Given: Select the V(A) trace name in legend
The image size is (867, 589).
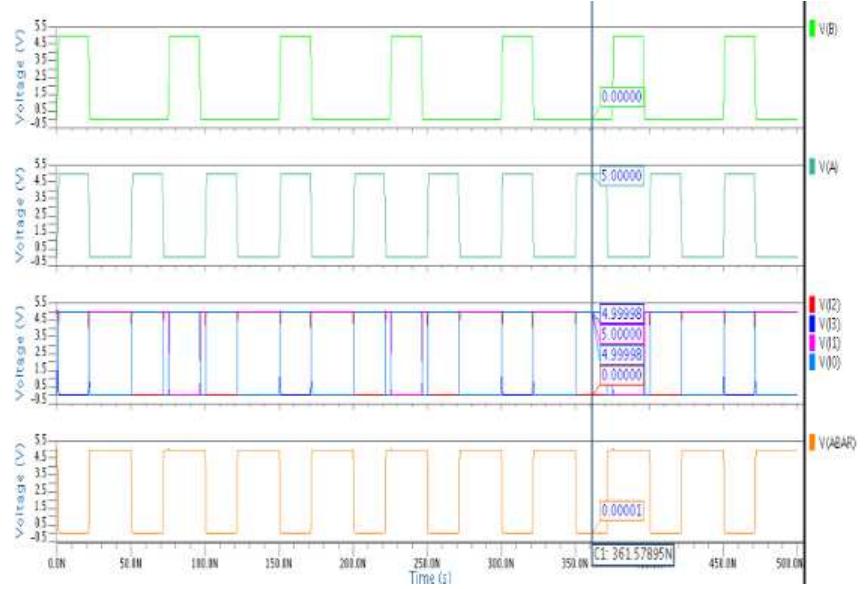Looking at the screenshot, I should coord(828,168).
